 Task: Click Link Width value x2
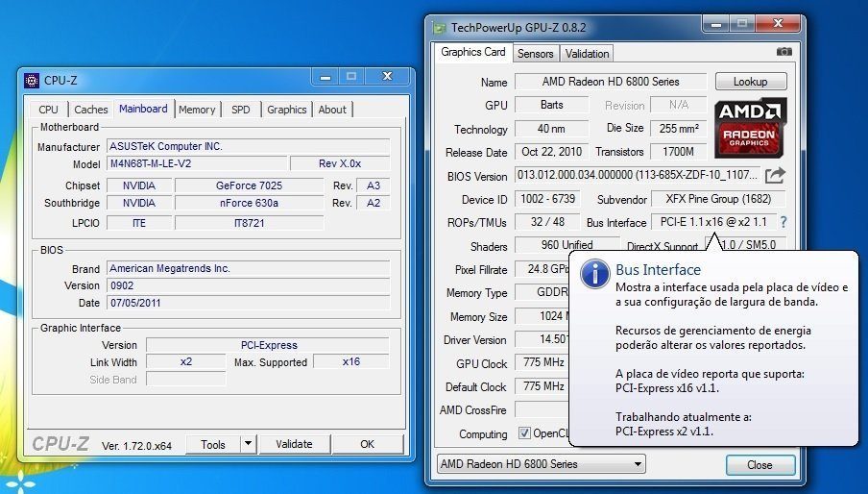(x=186, y=361)
